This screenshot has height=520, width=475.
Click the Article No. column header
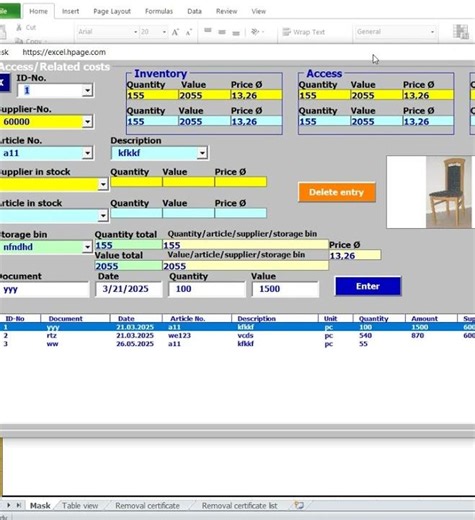[197, 318]
